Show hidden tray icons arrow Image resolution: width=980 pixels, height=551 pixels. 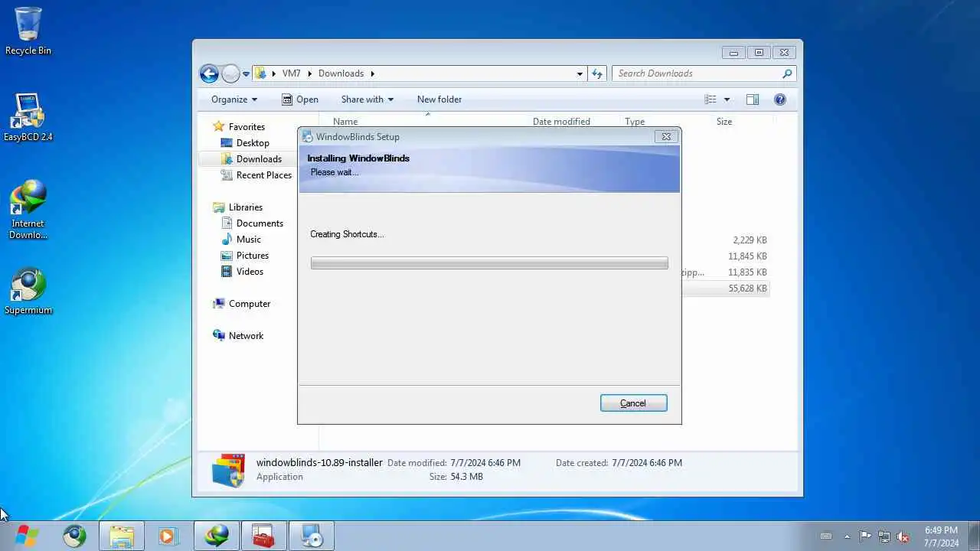847,536
